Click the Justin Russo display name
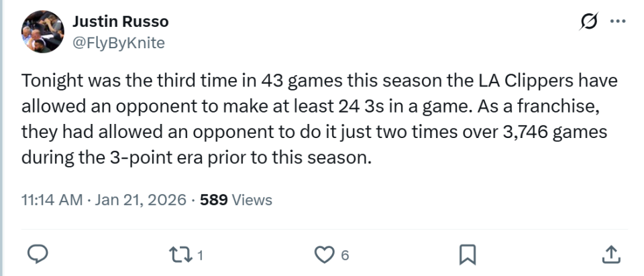Image resolution: width=644 pixels, height=276 pixels. tap(120, 21)
